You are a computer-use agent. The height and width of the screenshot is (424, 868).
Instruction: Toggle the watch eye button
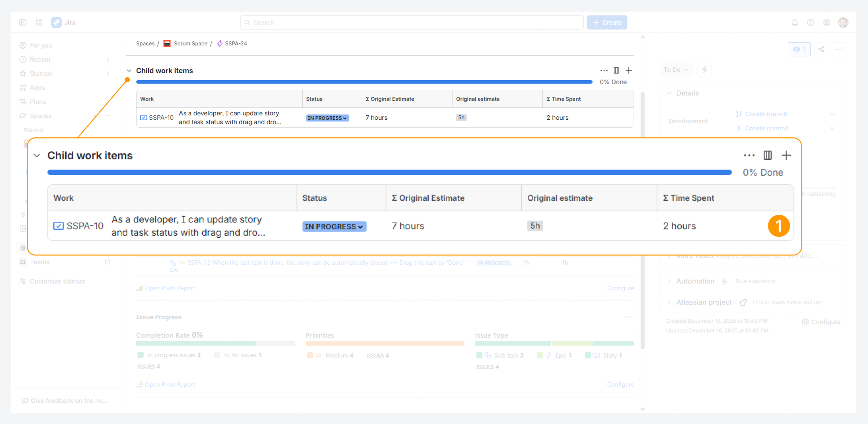pos(799,49)
